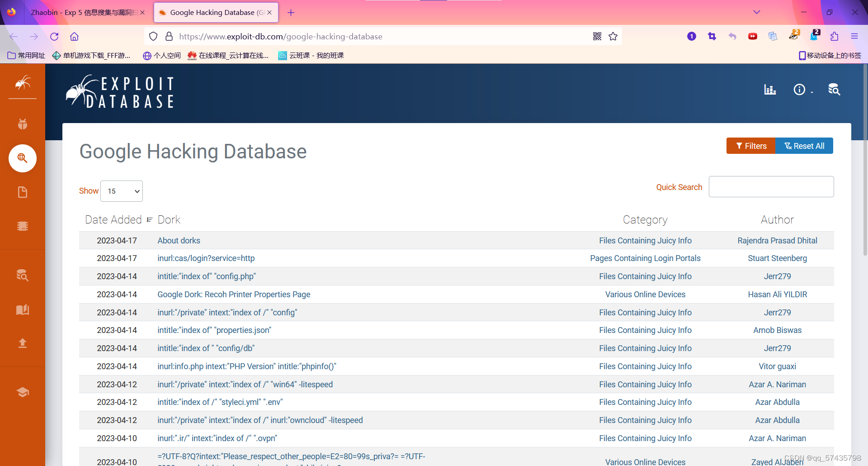The image size is (868, 466).
Task: Open the "properties.json" index dork
Action: (x=214, y=330)
